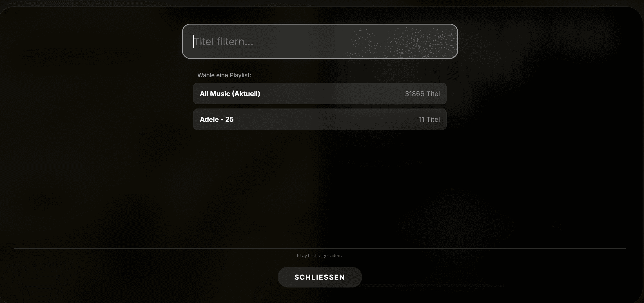The height and width of the screenshot is (303, 644).
Task: Click the 'Titel filtern...' search field
Action: [320, 41]
